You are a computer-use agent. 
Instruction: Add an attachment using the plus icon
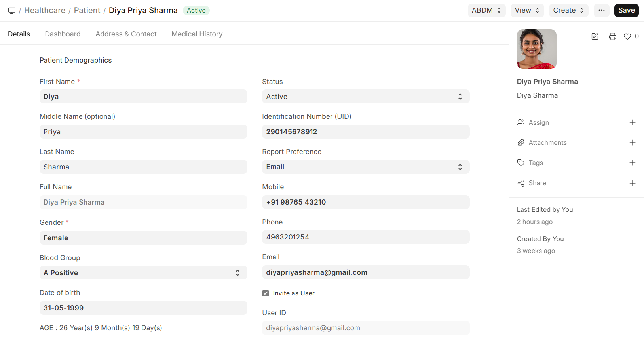633,143
